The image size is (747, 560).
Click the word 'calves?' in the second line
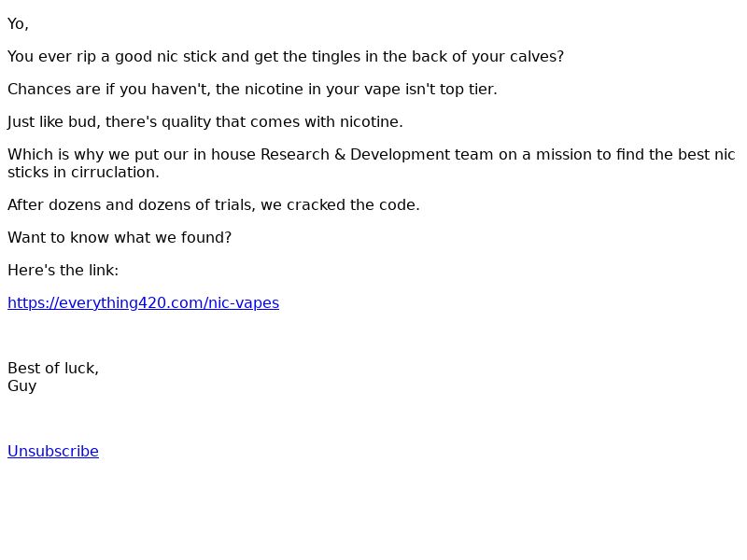pyautogui.click(x=537, y=57)
